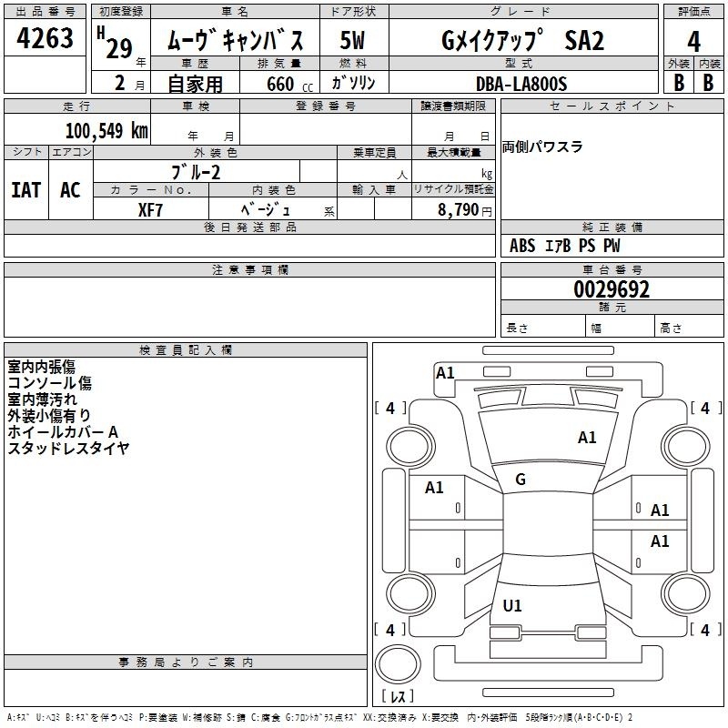Click the 幅 dimension field

click(x=621, y=328)
